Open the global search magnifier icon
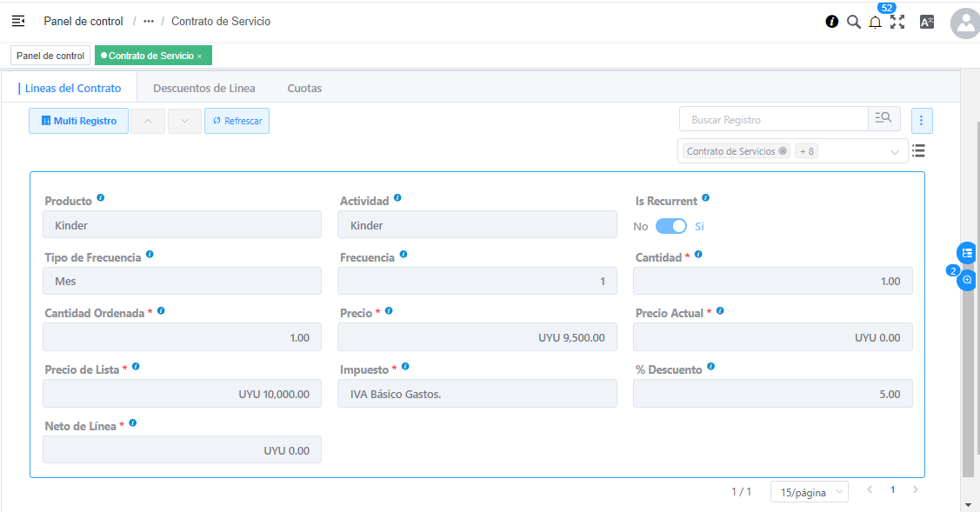This screenshot has height=512, width=980. pyautogui.click(x=854, y=22)
